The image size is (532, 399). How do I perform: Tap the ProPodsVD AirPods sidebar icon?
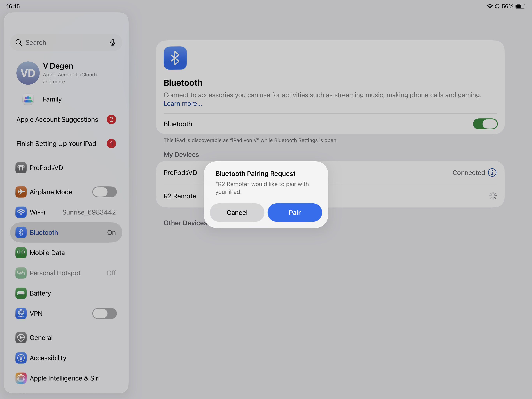pyautogui.click(x=21, y=168)
